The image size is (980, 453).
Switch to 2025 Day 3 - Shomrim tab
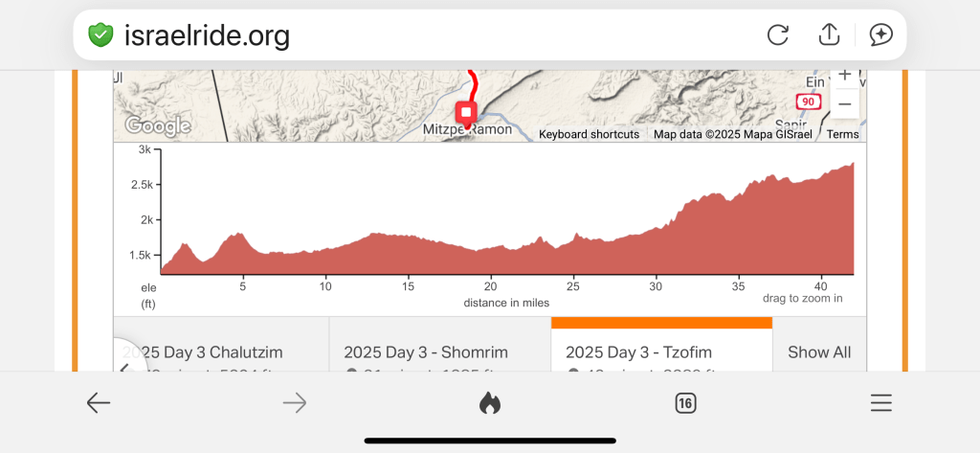tap(426, 351)
